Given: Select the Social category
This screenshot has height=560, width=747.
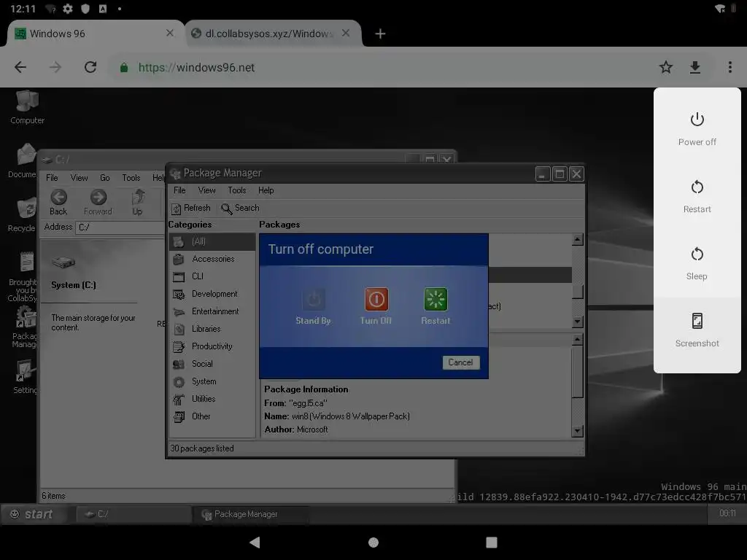Looking at the screenshot, I should pos(212,364).
